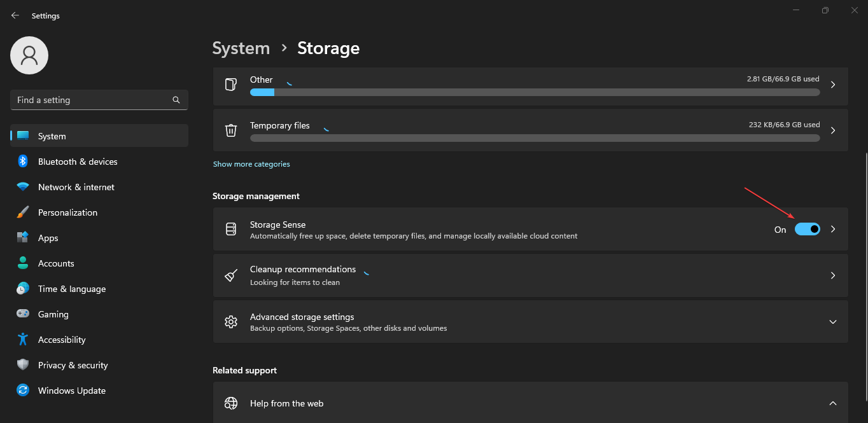Click Show more categories link

(x=251, y=163)
